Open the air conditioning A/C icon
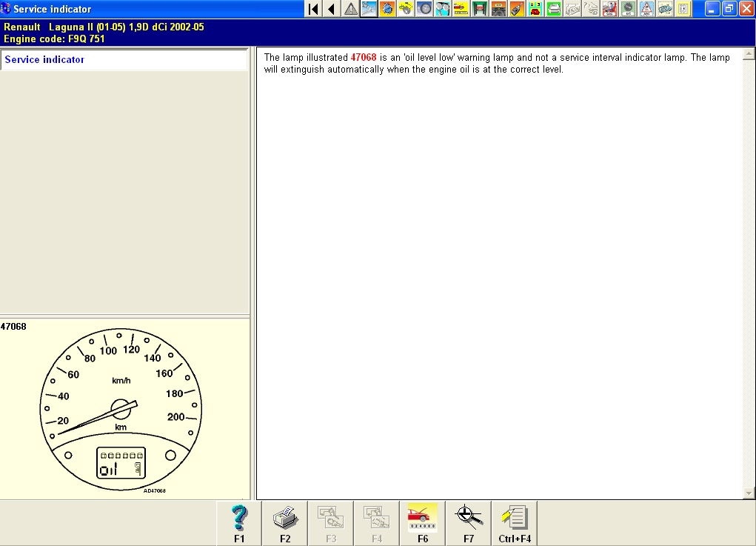 [628, 9]
